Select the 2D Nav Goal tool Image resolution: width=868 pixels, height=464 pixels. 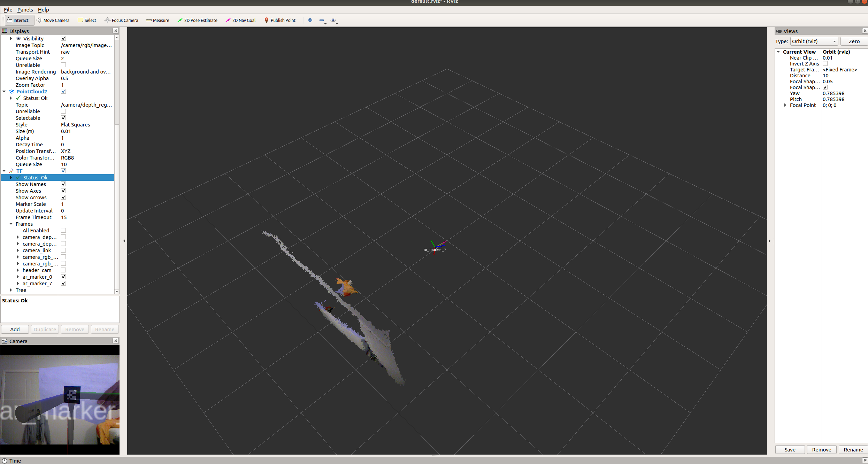pos(240,20)
